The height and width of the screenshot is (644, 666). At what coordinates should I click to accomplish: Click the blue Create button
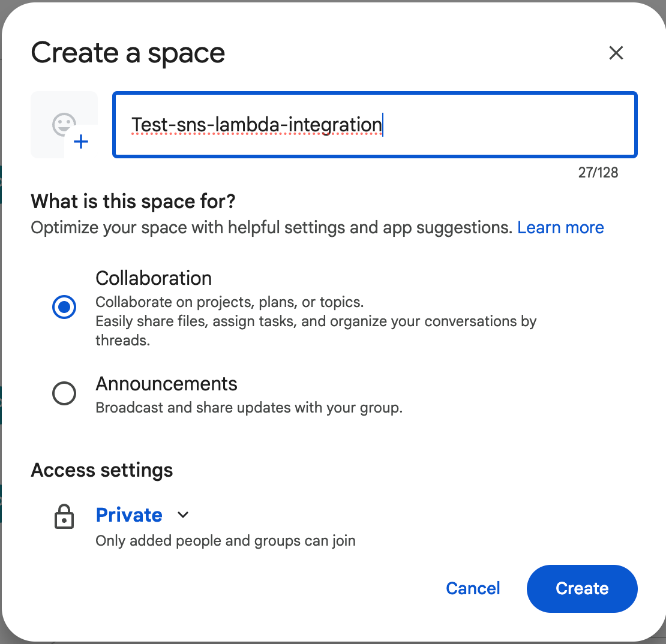coord(582,588)
